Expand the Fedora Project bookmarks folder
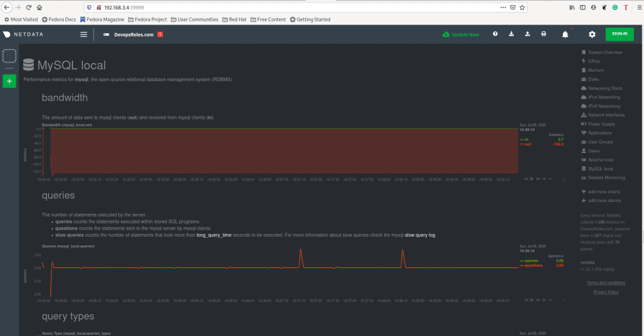This screenshot has width=644, height=336. coord(150,20)
